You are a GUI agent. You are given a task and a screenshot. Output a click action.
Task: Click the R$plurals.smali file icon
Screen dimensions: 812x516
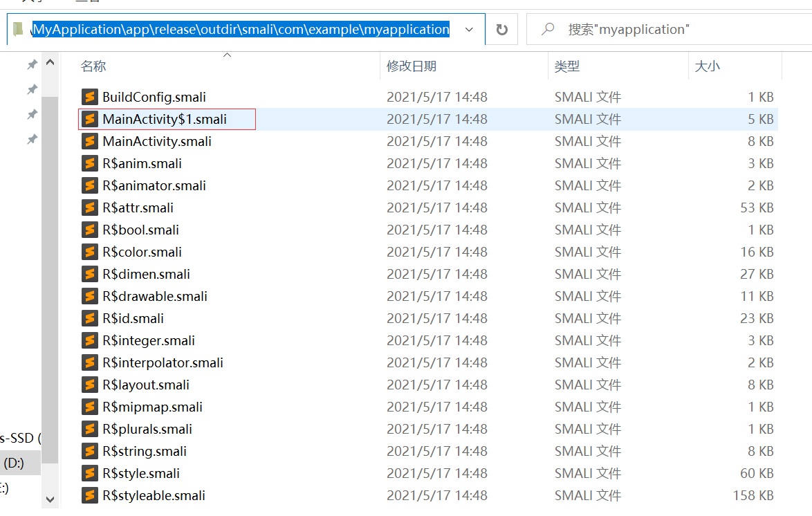pos(90,429)
